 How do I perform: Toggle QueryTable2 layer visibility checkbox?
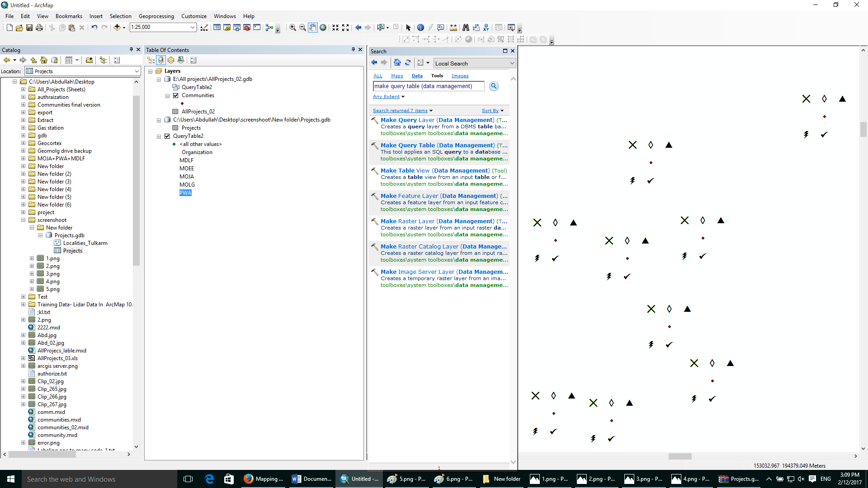point(167,136)
